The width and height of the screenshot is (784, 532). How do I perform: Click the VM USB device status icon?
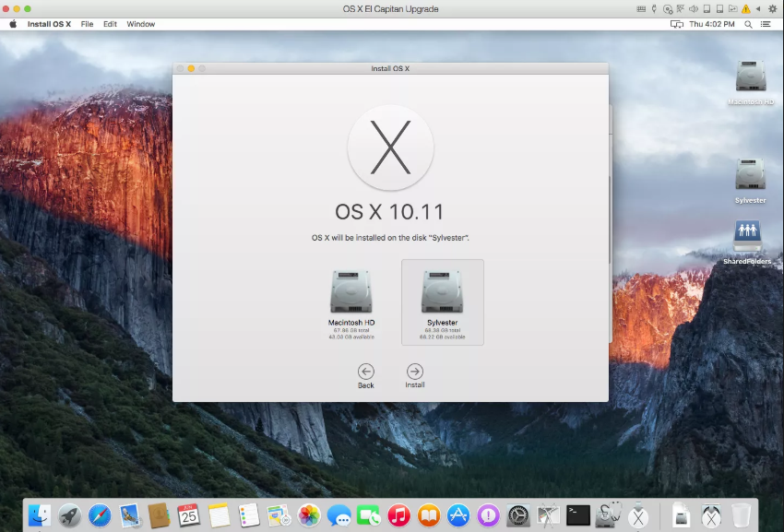pos(654,9)
